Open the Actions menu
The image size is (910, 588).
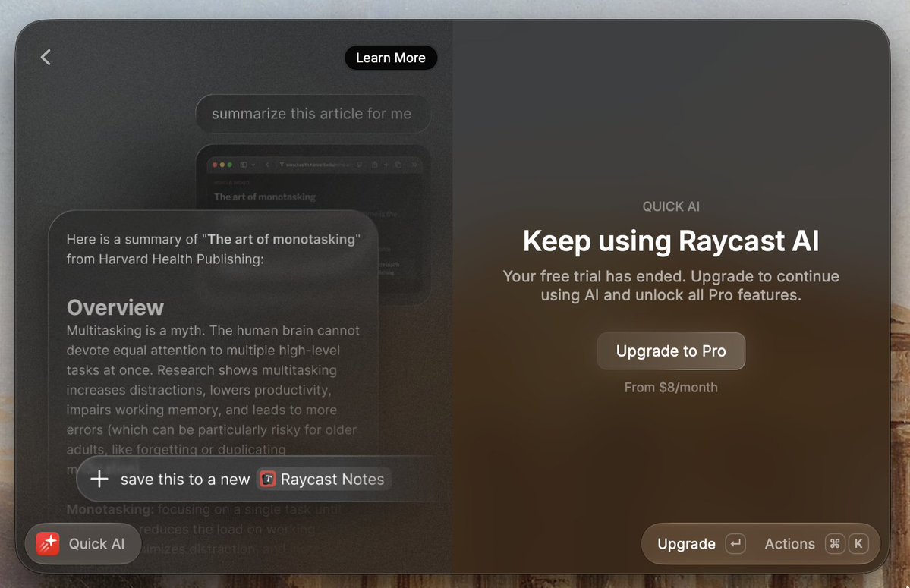coord(789,544)
